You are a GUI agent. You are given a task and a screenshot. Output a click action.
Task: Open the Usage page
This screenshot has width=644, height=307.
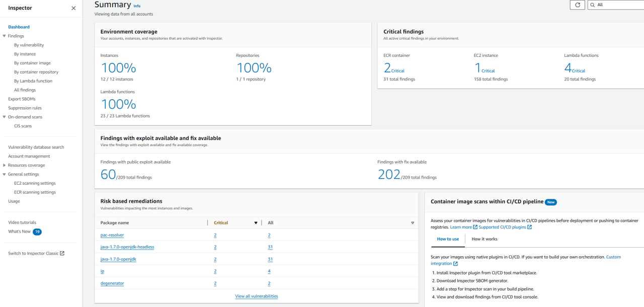14,201
